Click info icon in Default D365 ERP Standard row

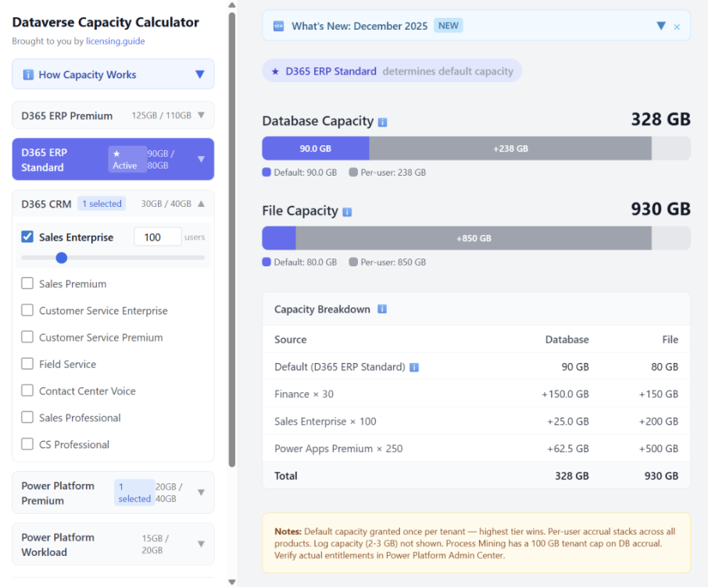coord(414,367)
